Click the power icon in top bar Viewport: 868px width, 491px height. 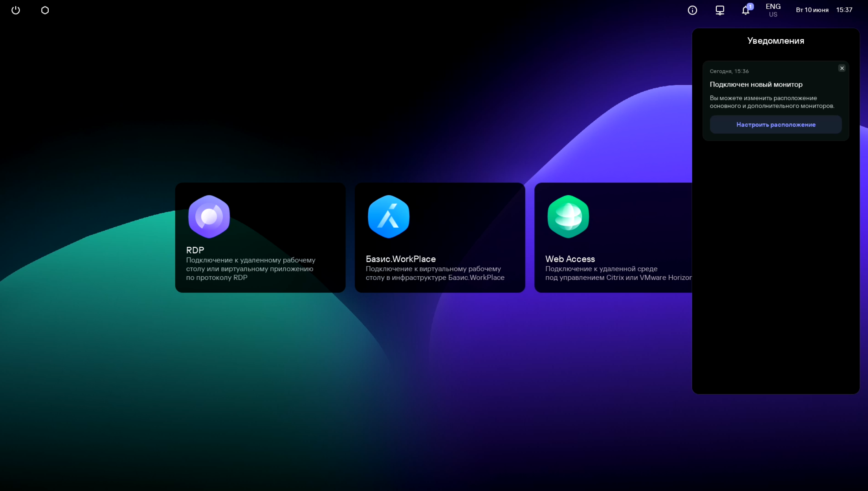[x=16, y=10]
